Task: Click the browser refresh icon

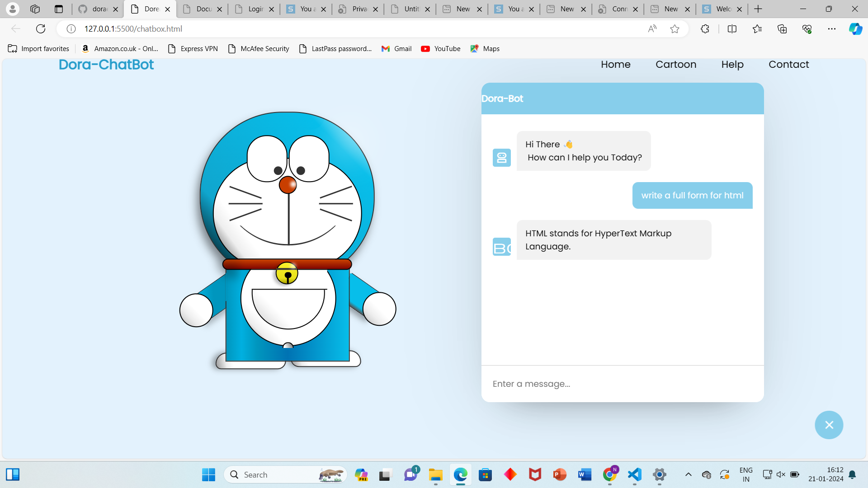Action: click(x=41, y=29)
